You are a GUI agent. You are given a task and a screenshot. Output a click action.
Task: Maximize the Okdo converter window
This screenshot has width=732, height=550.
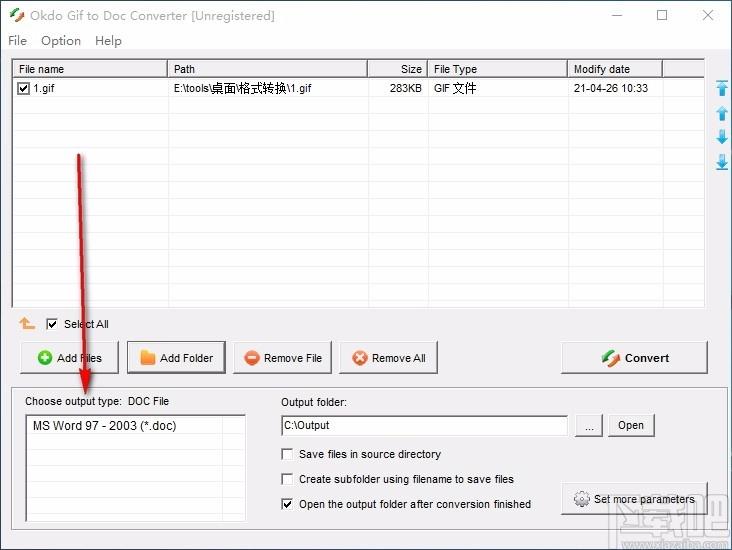(x=662, y=15)
